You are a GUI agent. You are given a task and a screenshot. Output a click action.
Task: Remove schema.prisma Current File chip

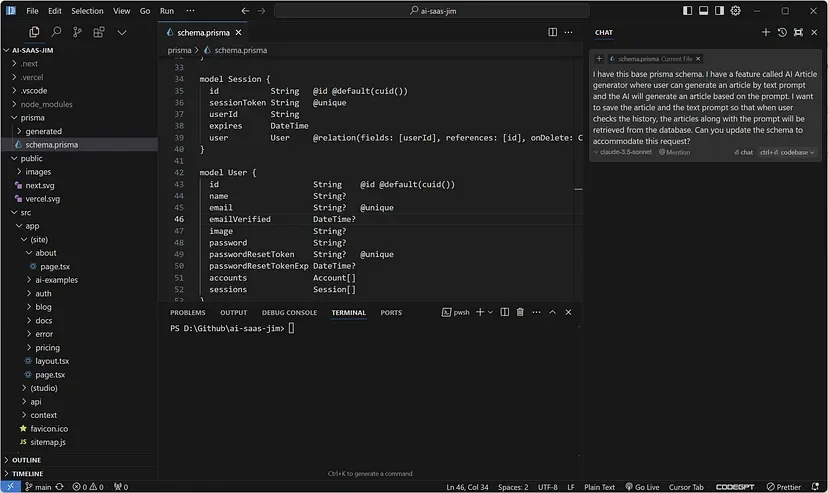tap(698, 59)
